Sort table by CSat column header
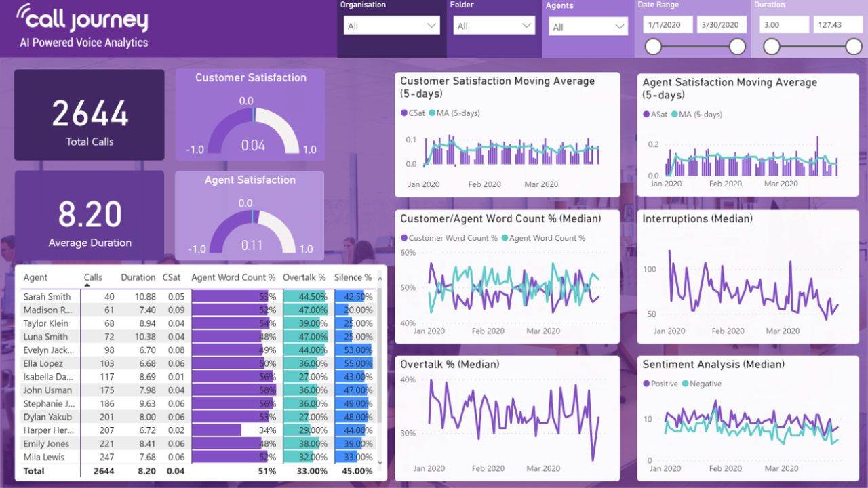Viewport: 868px width, 488px height. tap(172, 277)
